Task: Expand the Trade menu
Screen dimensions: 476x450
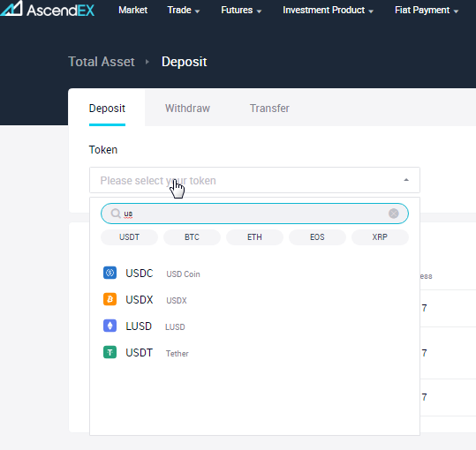Action: (184, 10)
